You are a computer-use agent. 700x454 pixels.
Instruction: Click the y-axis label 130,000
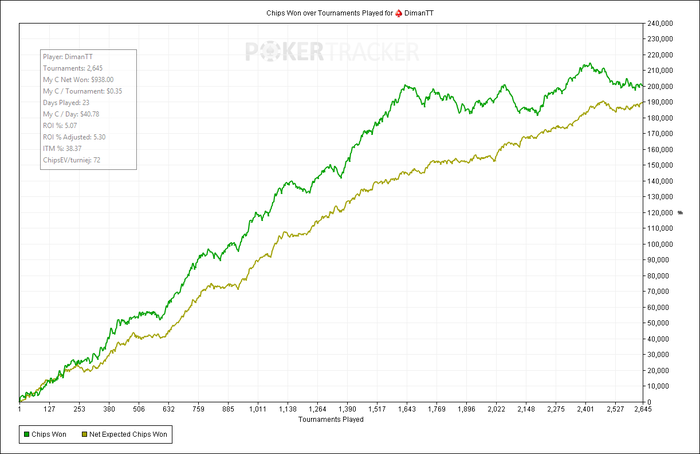click(x=660, y=197)
